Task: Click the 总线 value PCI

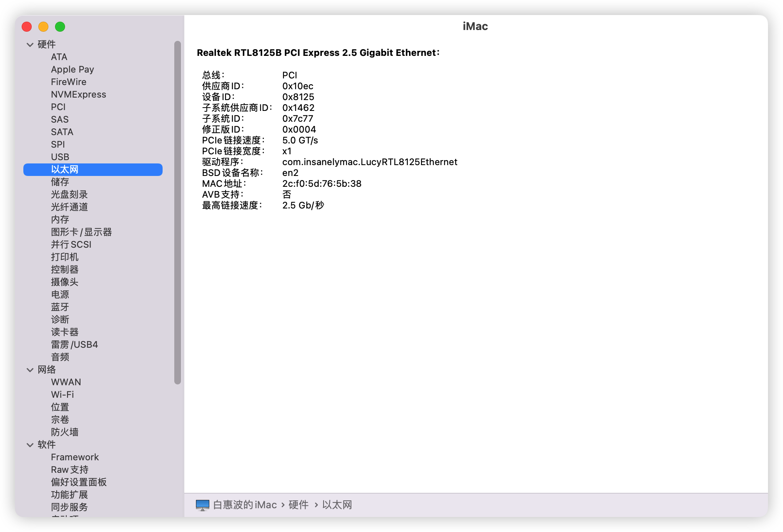Action: click(290, 75)
